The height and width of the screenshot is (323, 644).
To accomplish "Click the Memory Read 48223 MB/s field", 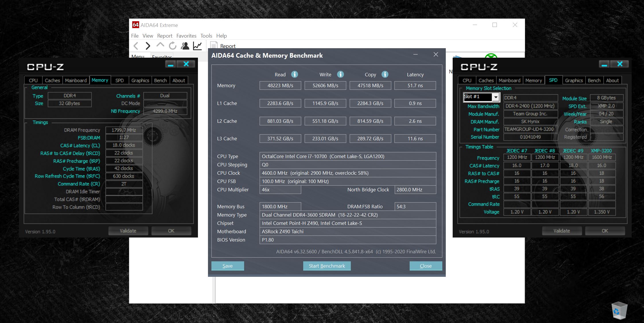I will tap(280, 85).
